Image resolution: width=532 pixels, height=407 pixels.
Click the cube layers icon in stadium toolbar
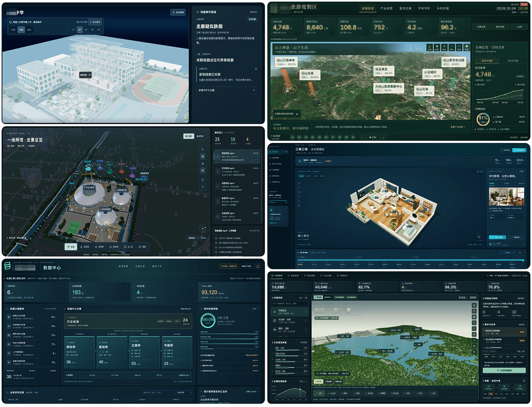203,157
